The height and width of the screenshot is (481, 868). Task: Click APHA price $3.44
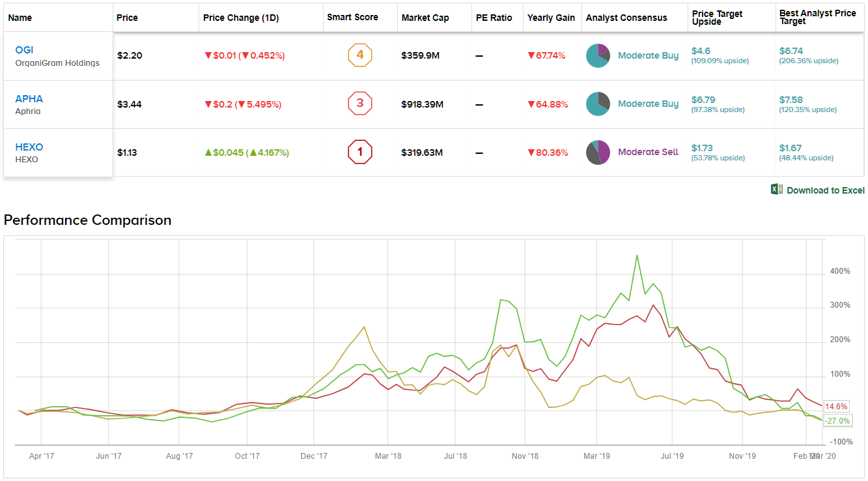click(130, 104)
